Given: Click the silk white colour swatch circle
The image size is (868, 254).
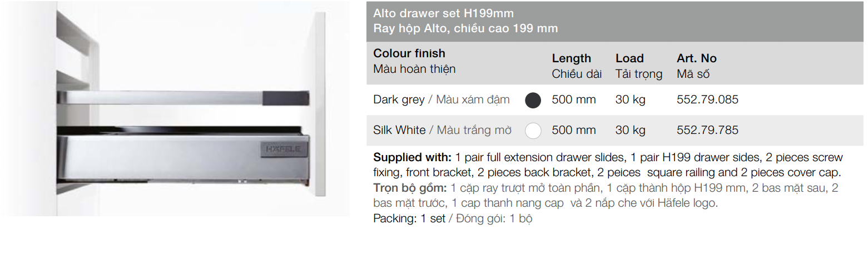Looking at the screenshot, I should pyautogui.click(x=533, y=130).
